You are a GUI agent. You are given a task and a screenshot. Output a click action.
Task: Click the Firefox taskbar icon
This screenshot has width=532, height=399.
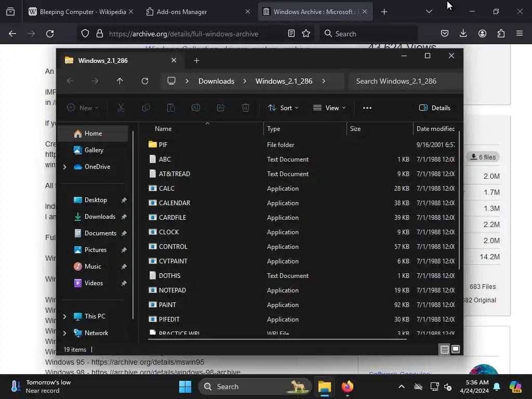point(347,387)
